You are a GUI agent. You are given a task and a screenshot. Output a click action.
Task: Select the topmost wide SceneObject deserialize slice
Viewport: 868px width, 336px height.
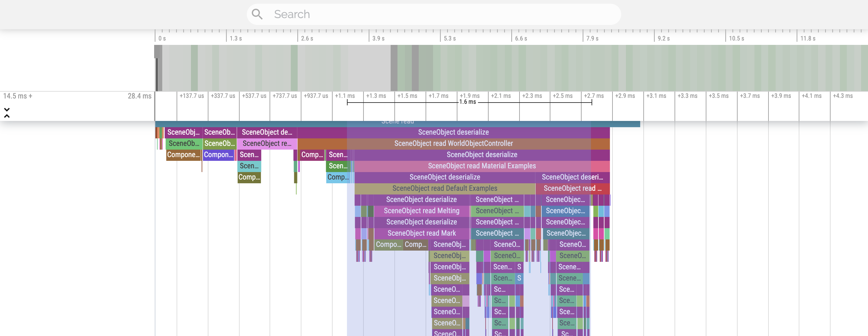tap(453, 132)
